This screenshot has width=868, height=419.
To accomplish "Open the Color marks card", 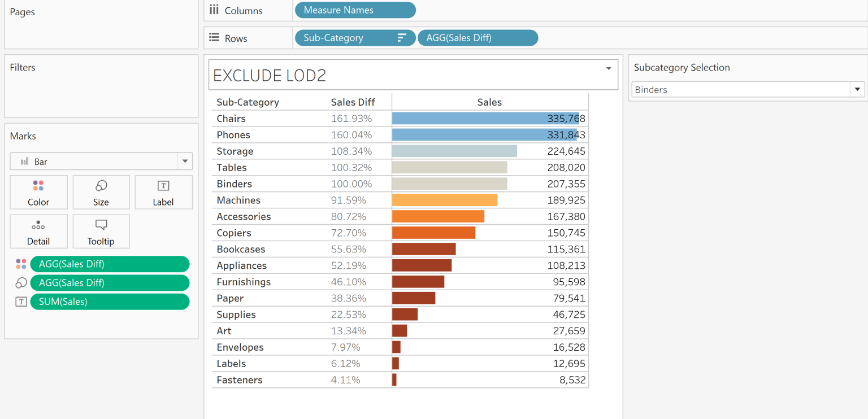I will [38, 192].
